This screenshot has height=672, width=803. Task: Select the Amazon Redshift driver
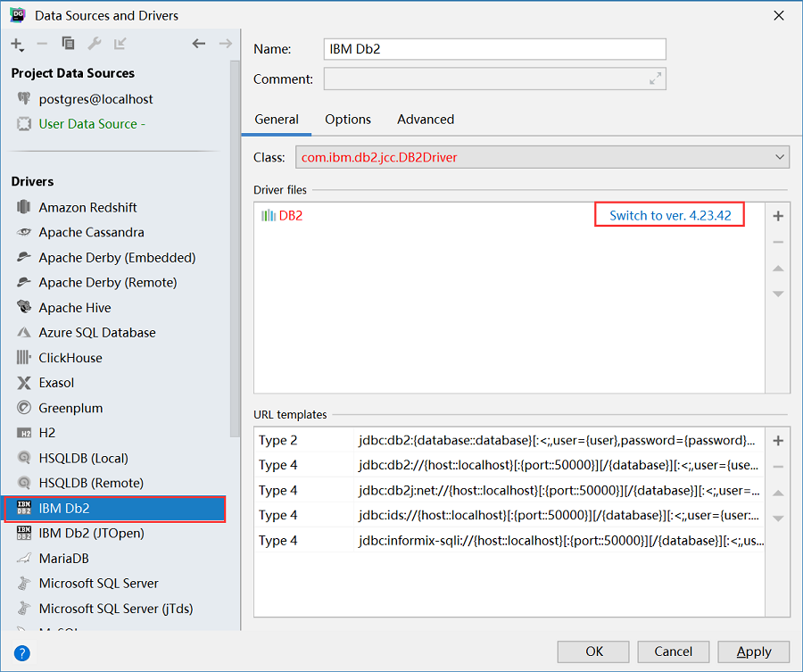click(88, 207)
